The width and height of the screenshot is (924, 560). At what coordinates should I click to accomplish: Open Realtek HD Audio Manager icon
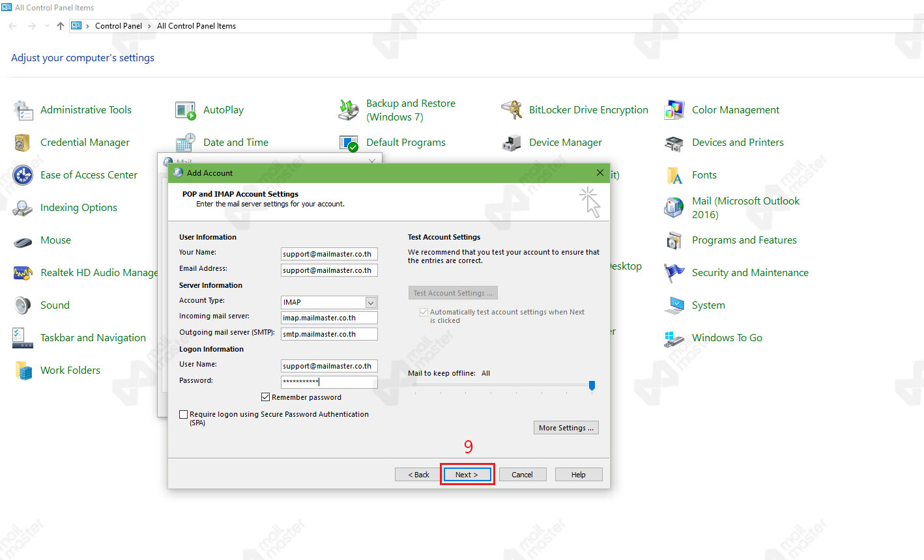[x=23, y=273]
